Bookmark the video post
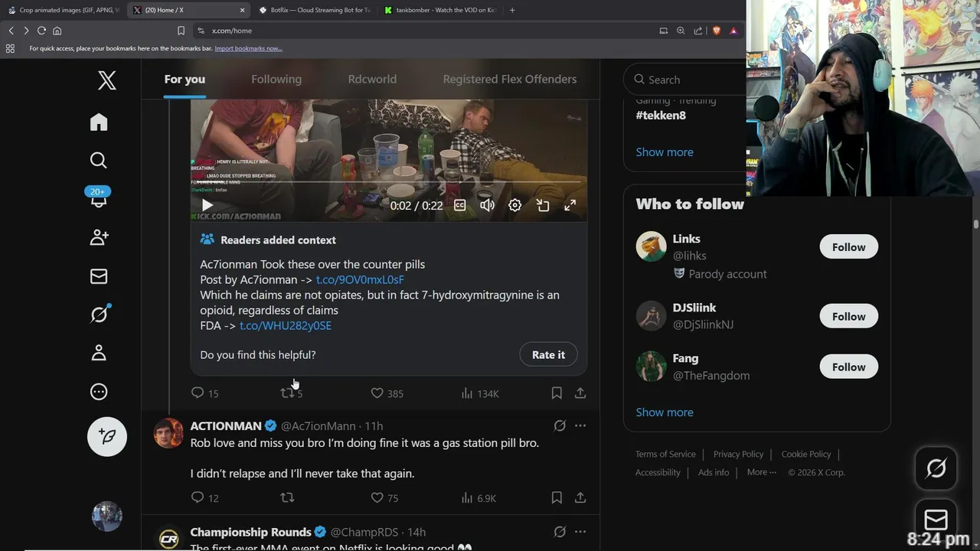Image resolution: width=980 pixels, height=551 pixels. click(557, 393)
